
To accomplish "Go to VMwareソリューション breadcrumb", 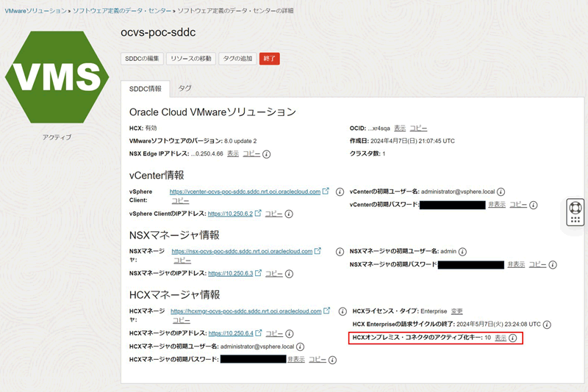I will click(35, 11).
